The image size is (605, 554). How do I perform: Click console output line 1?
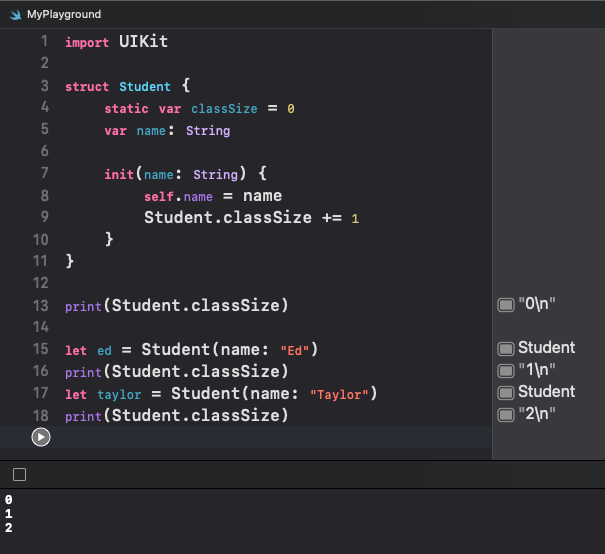(8, 513)
